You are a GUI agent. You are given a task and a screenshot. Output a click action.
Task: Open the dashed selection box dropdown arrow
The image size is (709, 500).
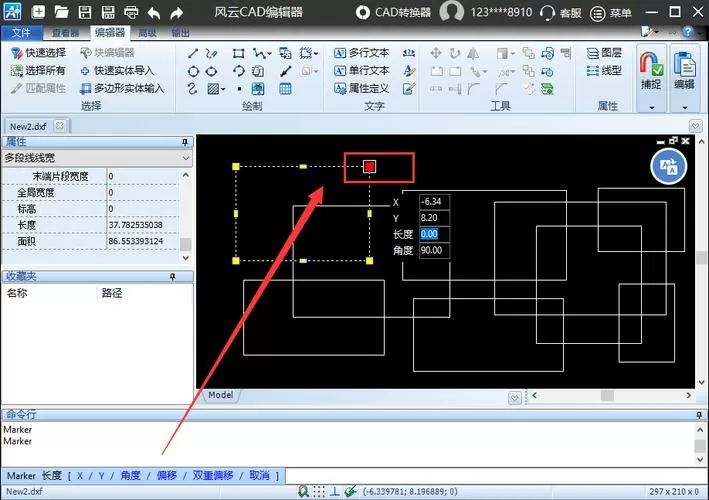[x=316, y=54]
